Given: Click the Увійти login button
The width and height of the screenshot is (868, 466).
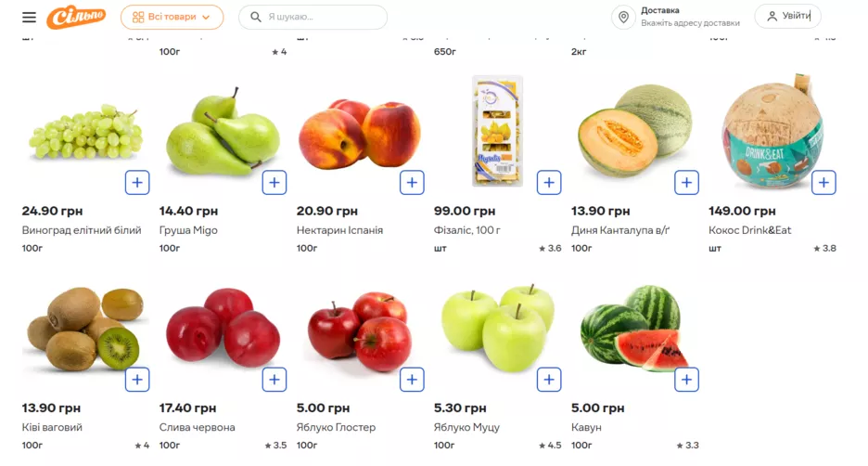Looking at the screenshot, I should pos(787,17).
